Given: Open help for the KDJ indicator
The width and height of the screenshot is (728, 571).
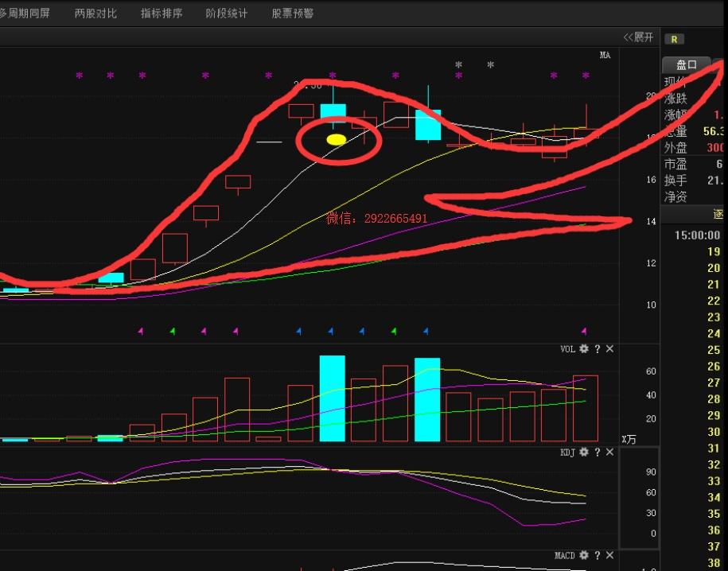Looking at the screenshot, I should [x=597, y=452].
